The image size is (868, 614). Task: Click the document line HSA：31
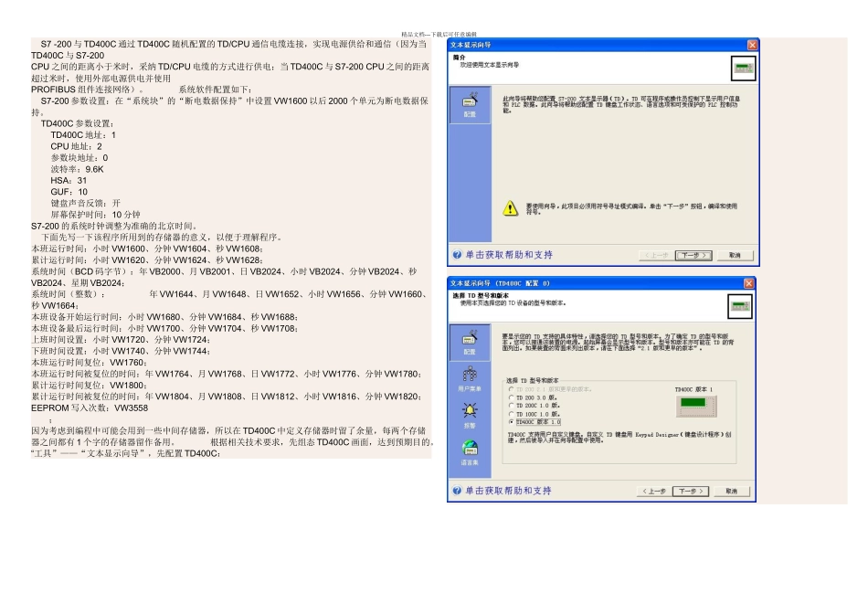(x=69, y=181)
